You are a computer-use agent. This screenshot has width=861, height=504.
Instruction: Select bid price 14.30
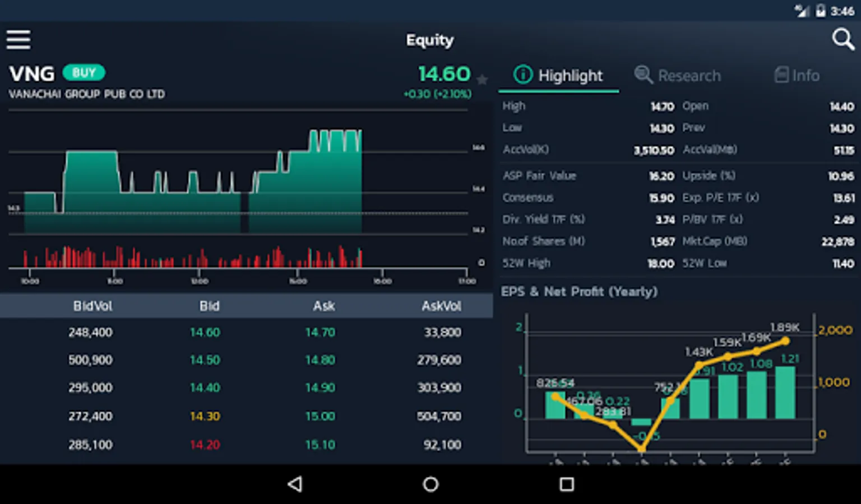205,416
